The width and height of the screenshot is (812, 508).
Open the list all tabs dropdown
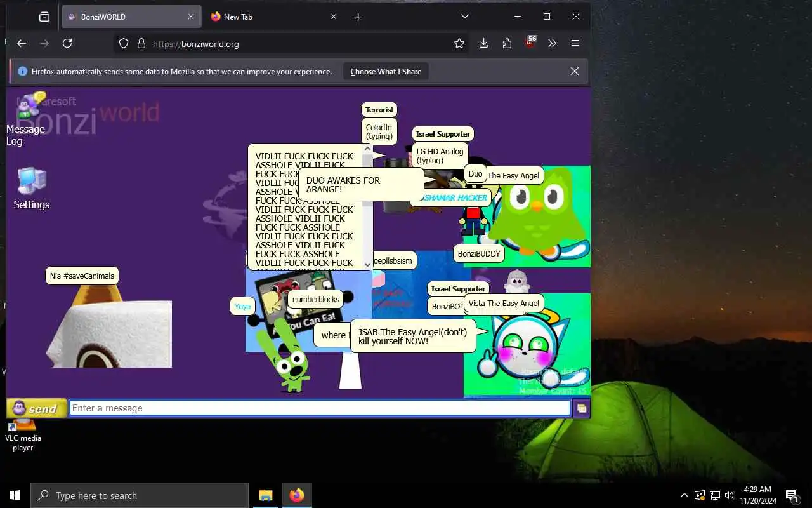[x=465, y=17]
